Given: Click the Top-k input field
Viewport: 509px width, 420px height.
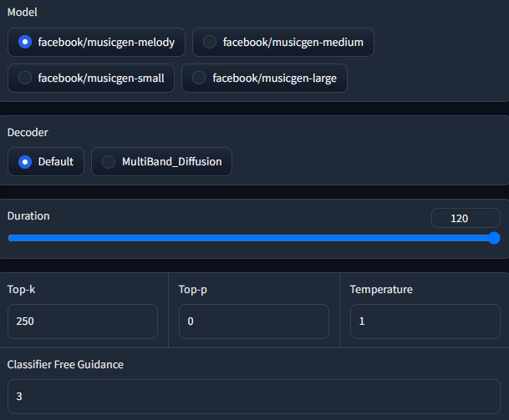Looking at the screenshot, I should click(x=83, y=321).
